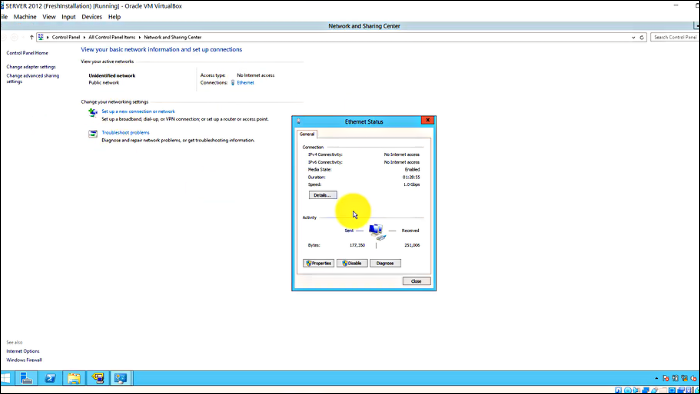Show hidden system tray icons arrow
This screenshot has width=700, height=394.
click(x=656, y=378)
